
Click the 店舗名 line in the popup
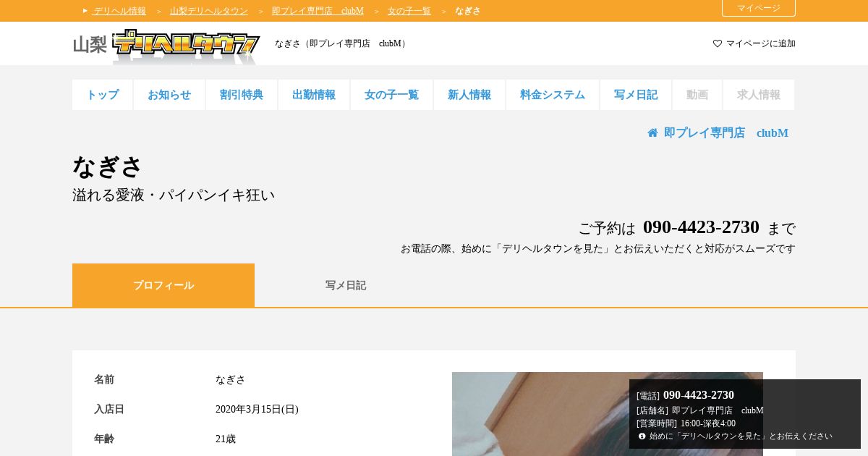[x=699, y=410]
